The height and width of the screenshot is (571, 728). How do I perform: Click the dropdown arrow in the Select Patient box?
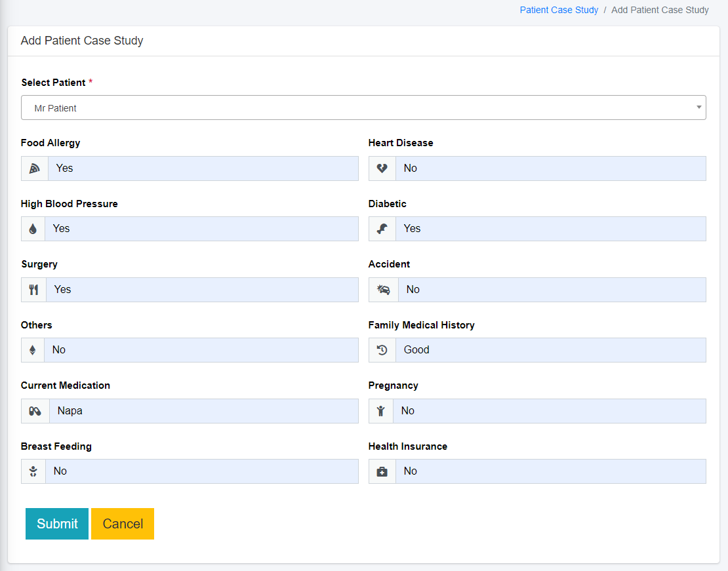699,108
